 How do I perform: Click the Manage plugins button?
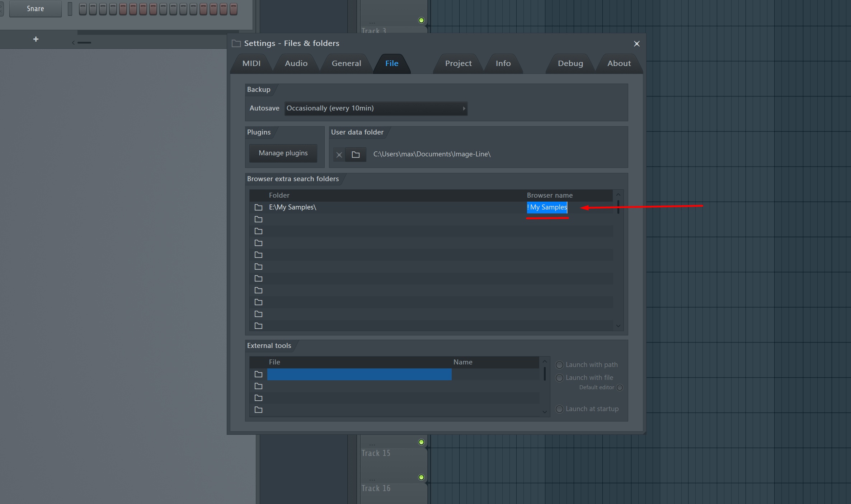coord(283,153)
